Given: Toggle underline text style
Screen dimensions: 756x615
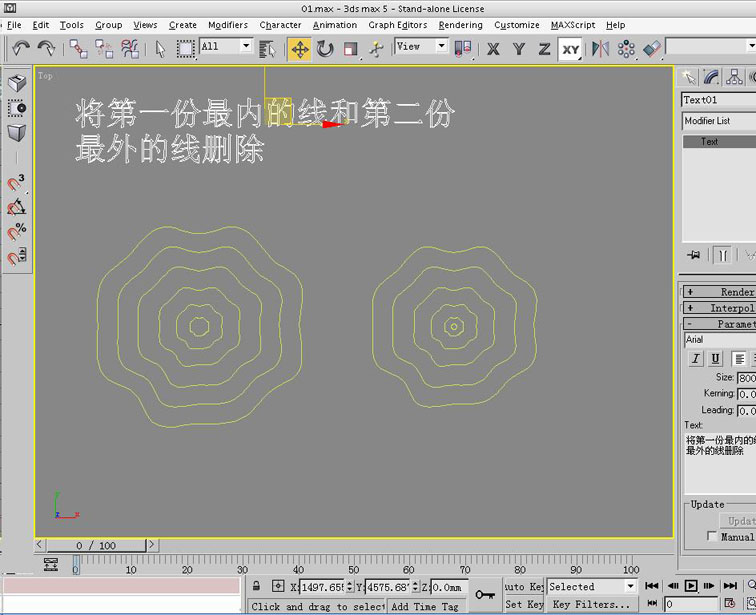Looking at the screenshot, I should click(x=716, y=359).
